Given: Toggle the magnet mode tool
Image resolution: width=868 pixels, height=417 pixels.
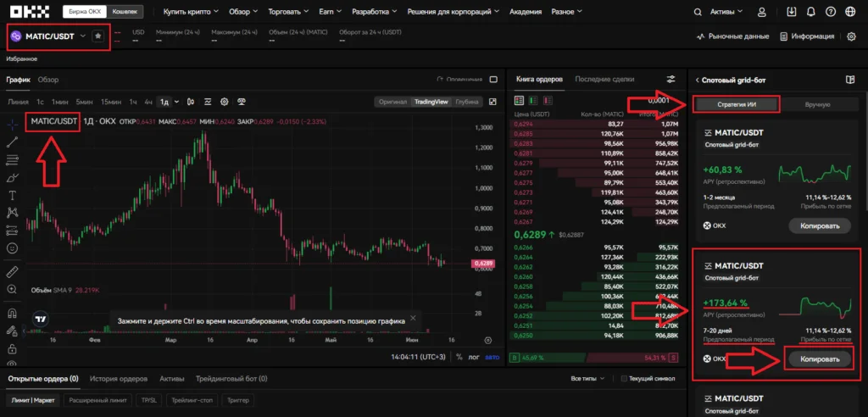Looking at the screenshot, I should pos(12,313).
